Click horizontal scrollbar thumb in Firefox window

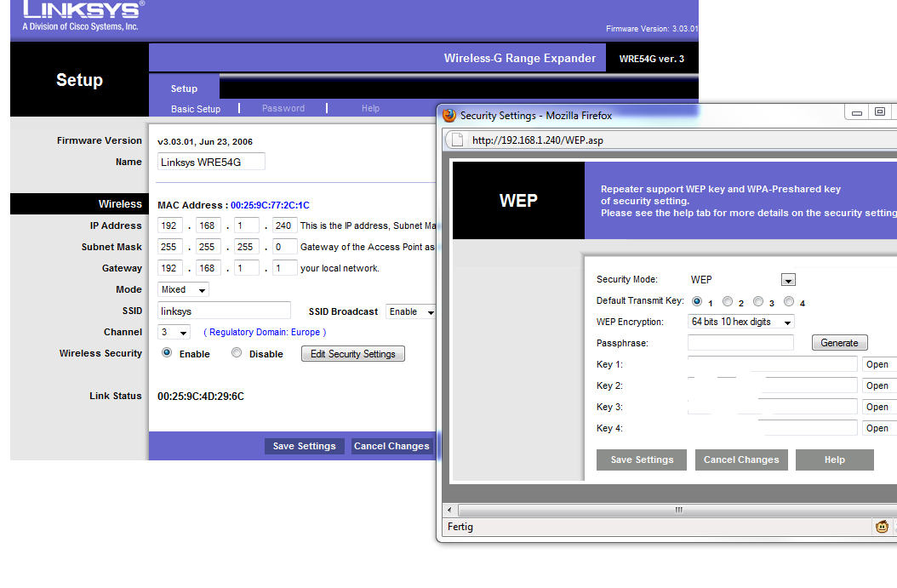click(x=678, y=510)
